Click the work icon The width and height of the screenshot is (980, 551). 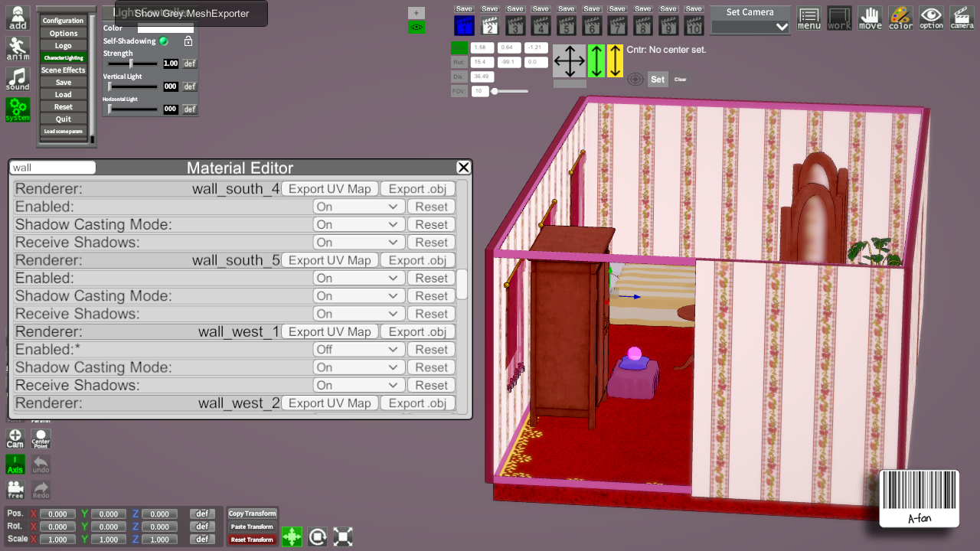[x=840, y=18]
